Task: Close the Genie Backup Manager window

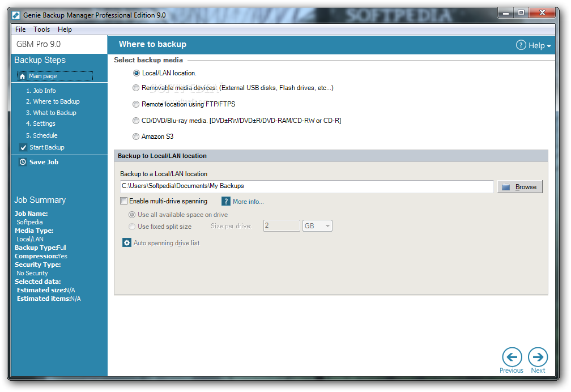Action: pyautogui.click(x=542, y=13)
